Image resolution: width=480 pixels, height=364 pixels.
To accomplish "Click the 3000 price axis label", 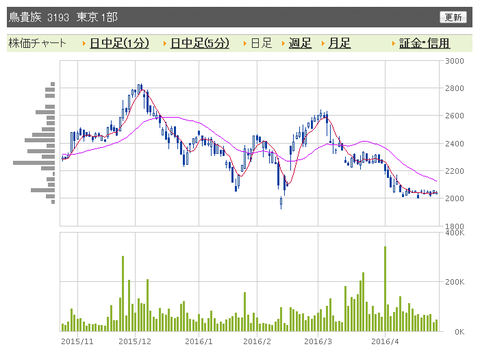I will pyautogui.click(x=454, y=61).
